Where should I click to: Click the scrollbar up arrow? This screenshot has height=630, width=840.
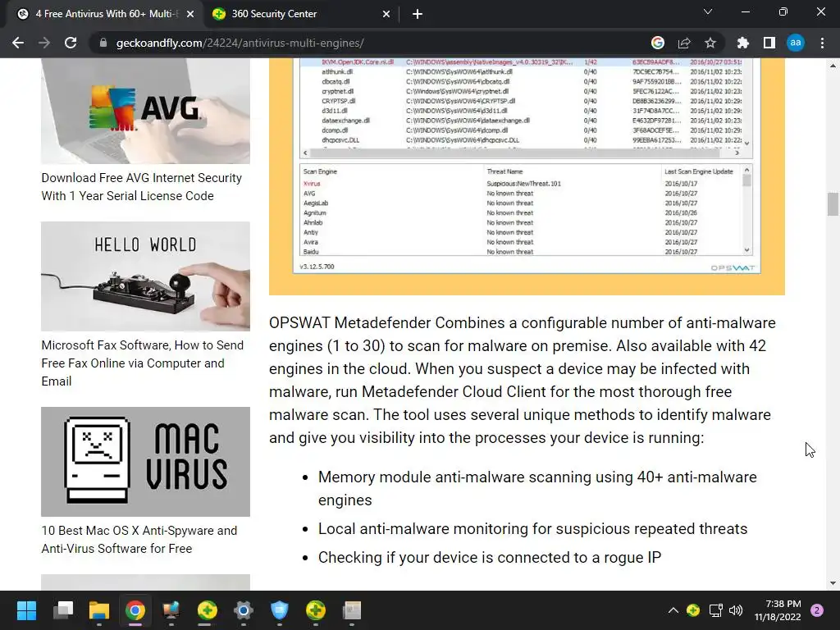click(x=833, y=66)
